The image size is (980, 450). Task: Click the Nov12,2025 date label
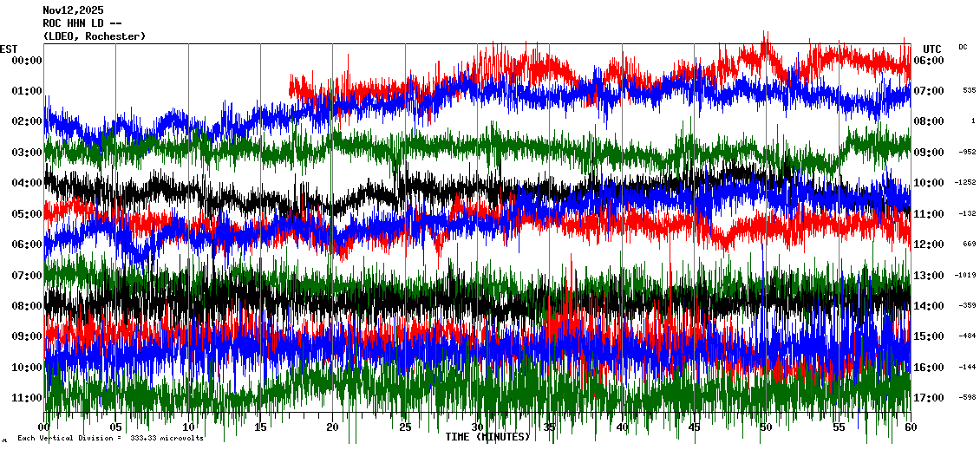point(73,10)
